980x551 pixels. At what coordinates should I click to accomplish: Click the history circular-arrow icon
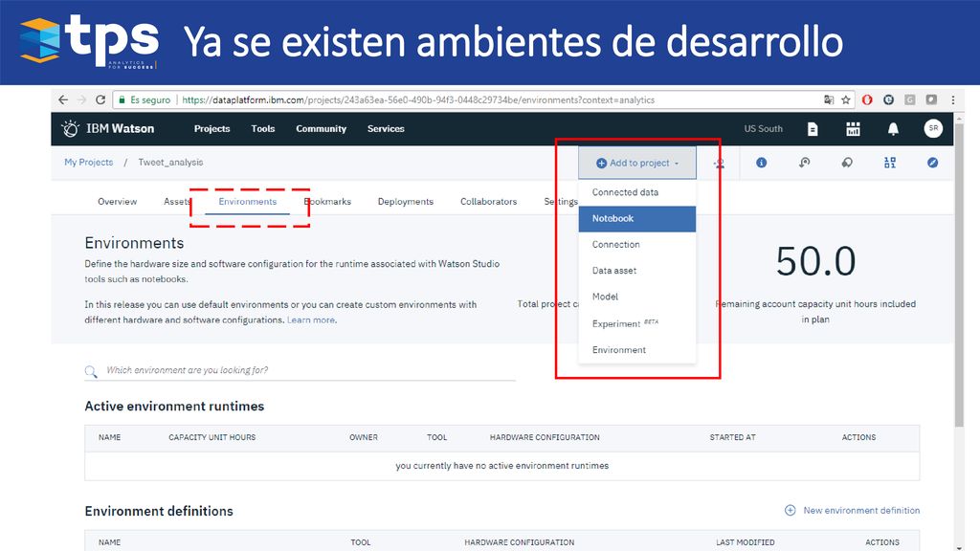pyautogui.click(x=804, y=163)
